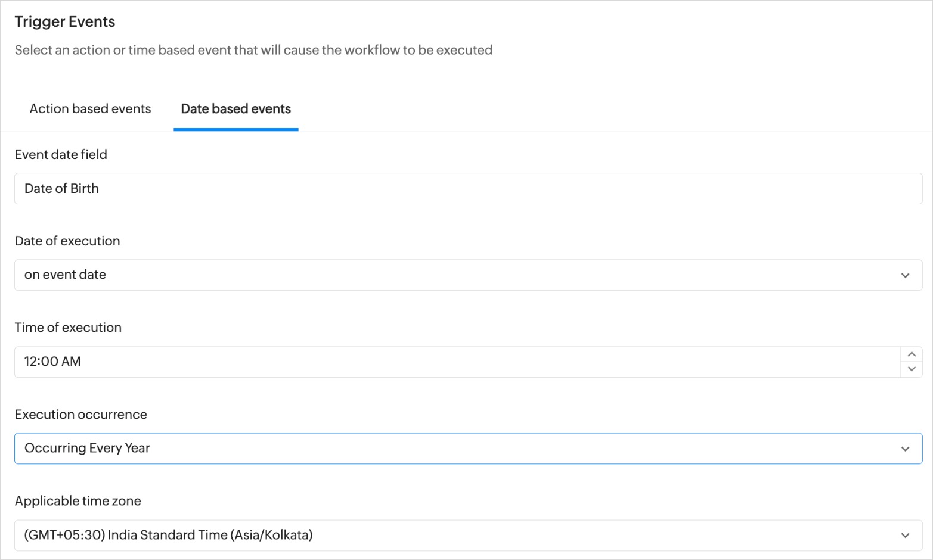Click the 'Event date field' label

point(61,155)
